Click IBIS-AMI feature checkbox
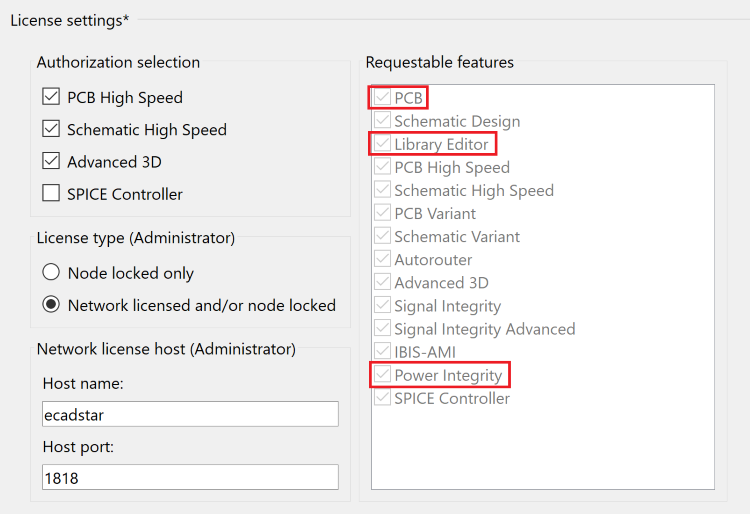 click(x=383, y=351)
